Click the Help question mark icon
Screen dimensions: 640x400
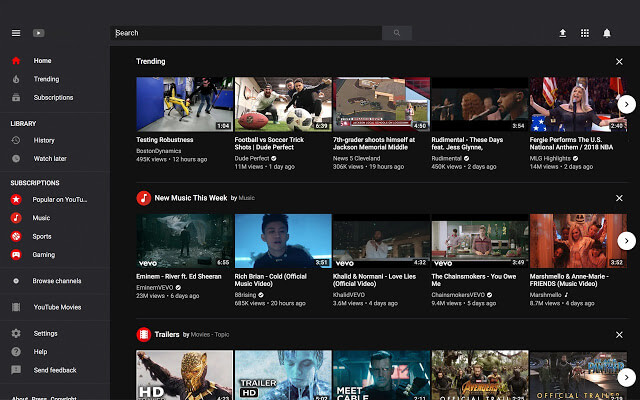click(x=16, y=351)
